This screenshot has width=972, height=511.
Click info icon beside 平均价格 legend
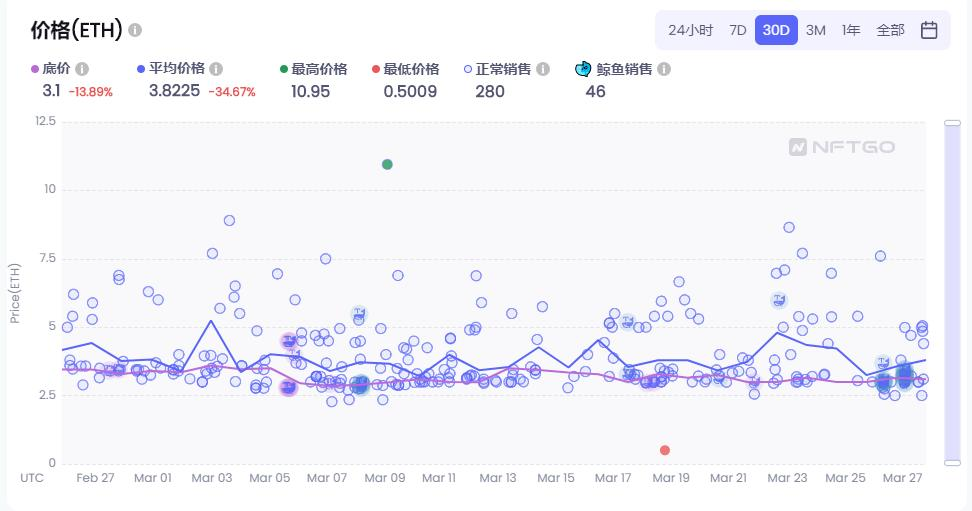pos(216,69)
